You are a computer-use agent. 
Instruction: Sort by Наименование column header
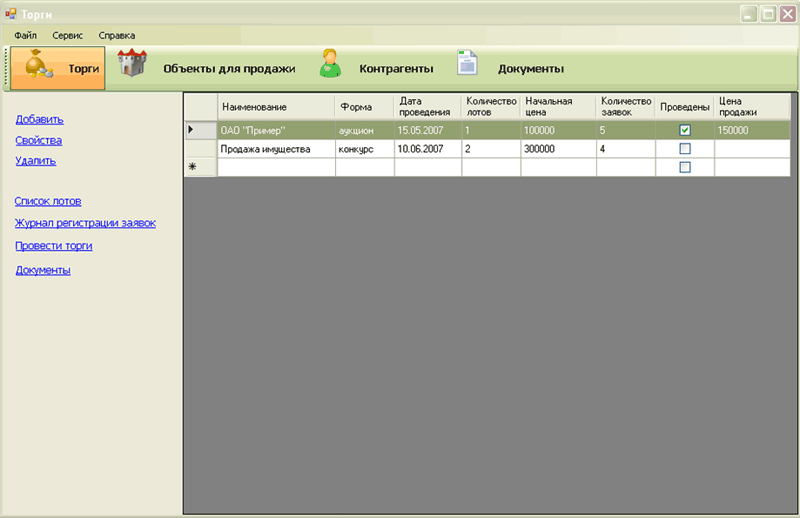click(x=276, y=107)
